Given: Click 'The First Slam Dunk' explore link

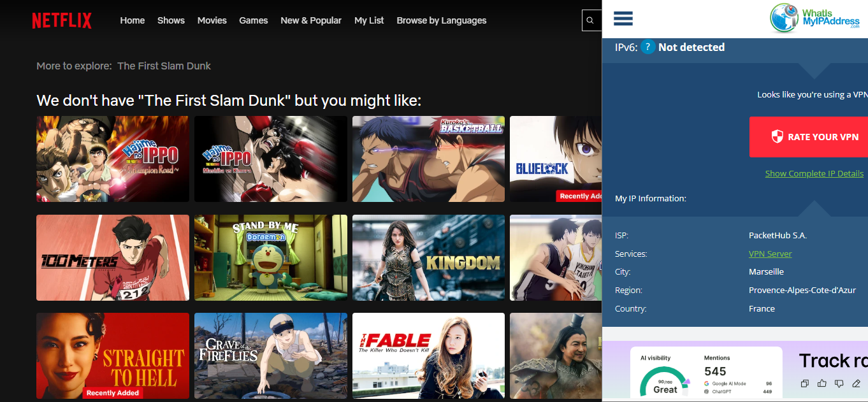Looking at the screenshot, I should (164, 66).
